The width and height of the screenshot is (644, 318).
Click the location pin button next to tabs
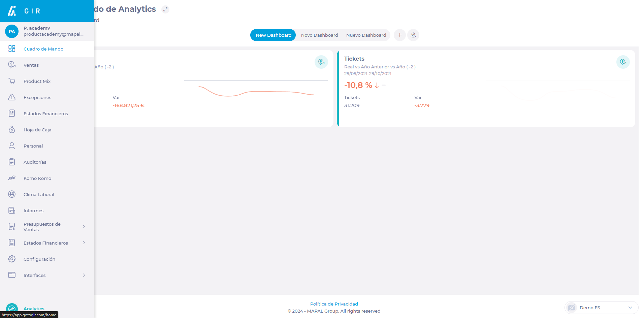[413, 35]
